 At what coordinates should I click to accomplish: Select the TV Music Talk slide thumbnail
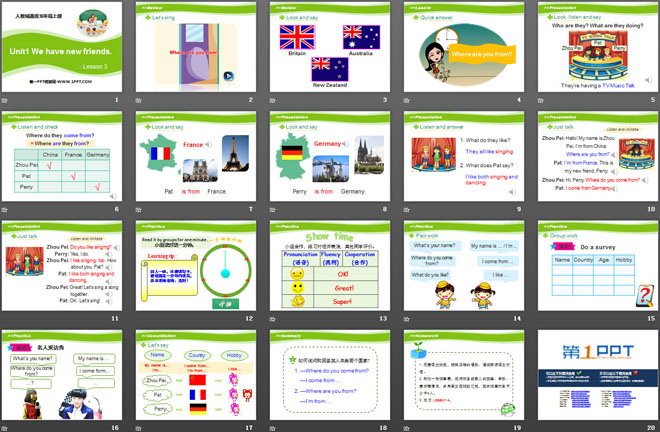click(598, 47)
